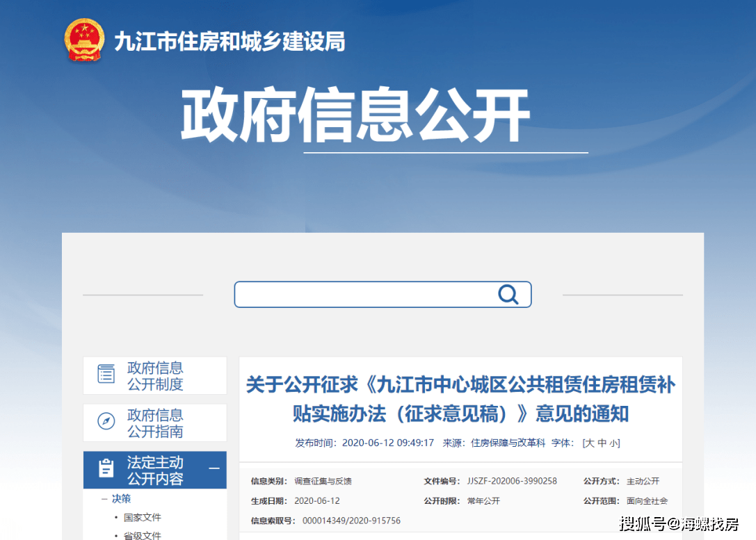Set font size to 大
756x540 pixels.
[590, 443]
